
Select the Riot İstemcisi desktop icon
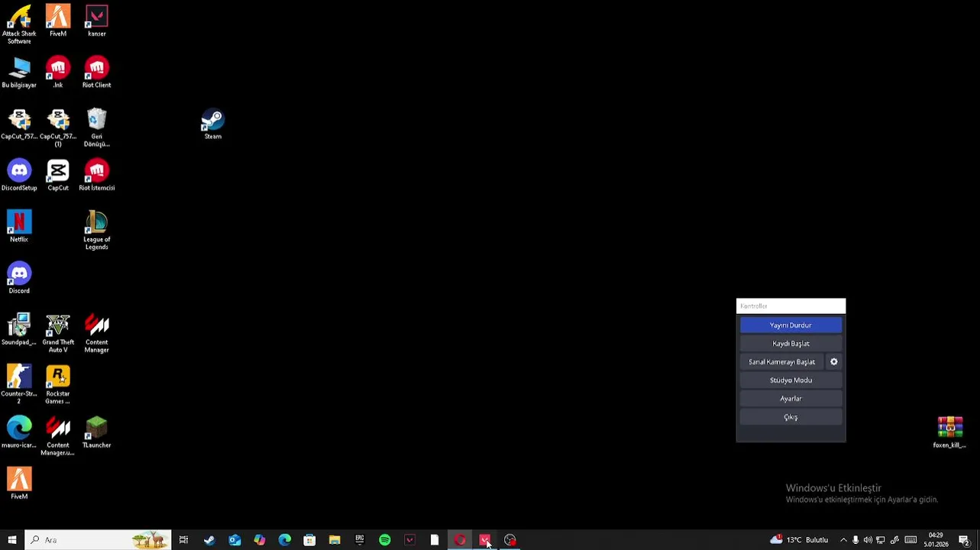97,175
